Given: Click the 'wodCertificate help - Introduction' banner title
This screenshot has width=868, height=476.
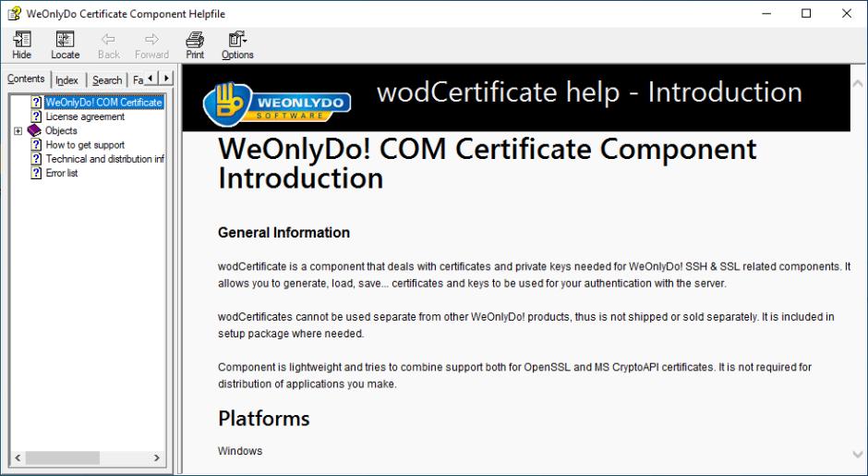Looking at the screenshot, I should pyautogui.click(x=589, y=92).
